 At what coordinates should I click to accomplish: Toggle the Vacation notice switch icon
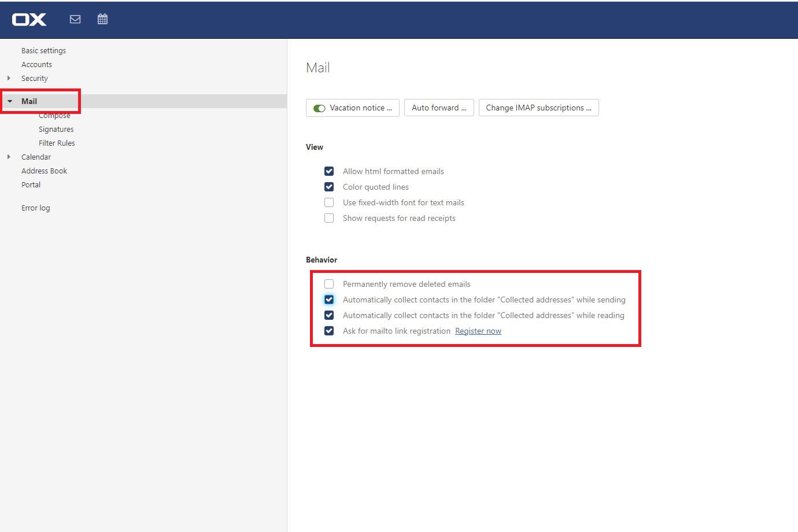point(319,108)
